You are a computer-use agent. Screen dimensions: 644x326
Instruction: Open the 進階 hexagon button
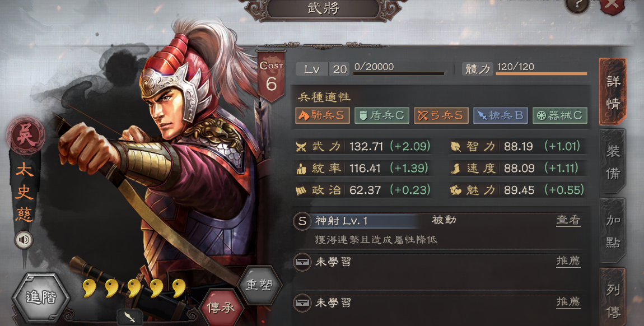tap(41, 298)
